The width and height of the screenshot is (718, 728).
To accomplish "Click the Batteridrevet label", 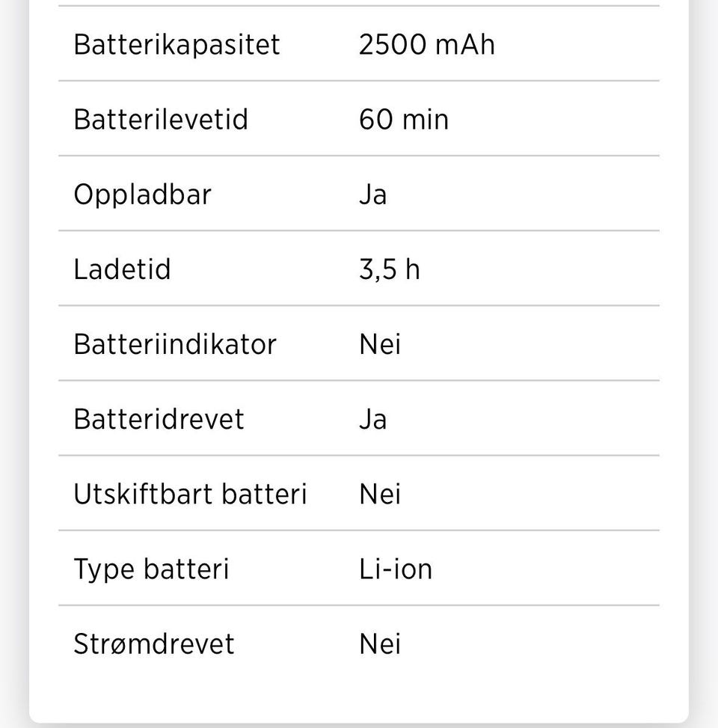I will tap(159, 419).
